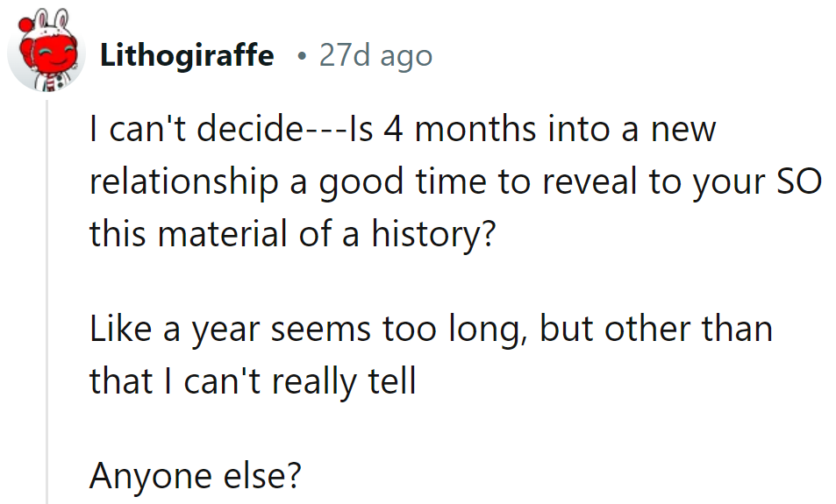Click the phrase "but other than"
The image size is (836, 504).
pyautogui.click(x=655, y=330)
